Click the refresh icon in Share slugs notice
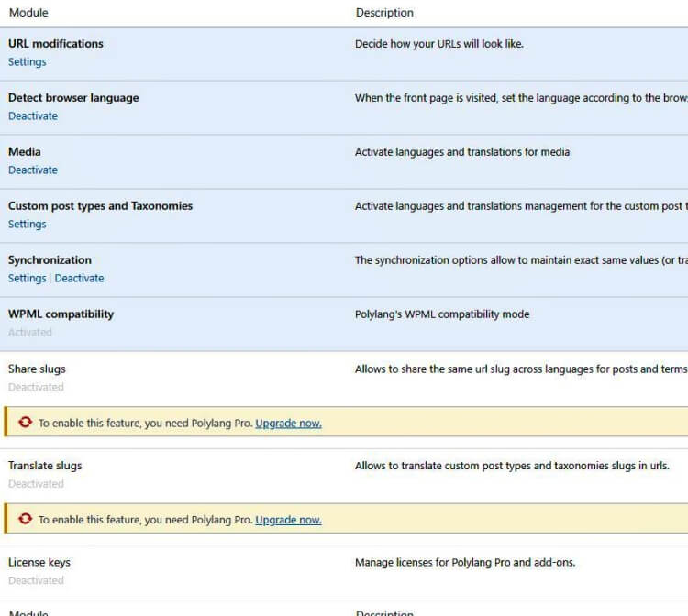Image resolution: width=688 pixels, height=616 pixels. (25, 422)
